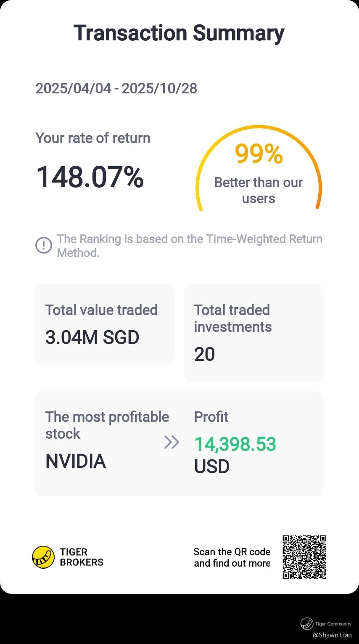
Task: Open the Total traded investments card
Action: [253, 332]
